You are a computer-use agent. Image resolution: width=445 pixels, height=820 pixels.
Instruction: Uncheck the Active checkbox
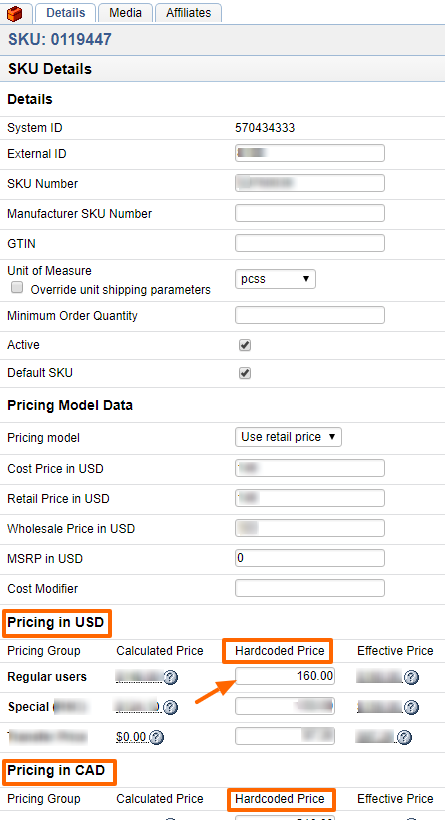245,345
